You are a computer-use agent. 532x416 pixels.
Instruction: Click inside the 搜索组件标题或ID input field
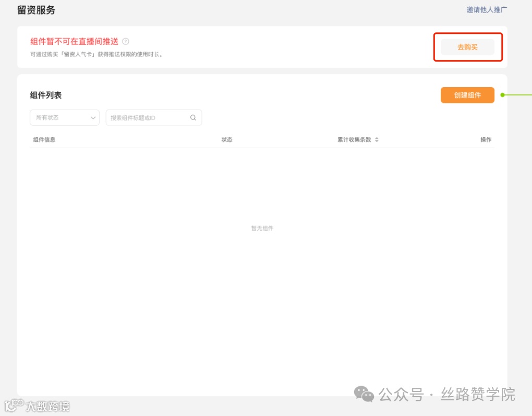pos(146,117)
